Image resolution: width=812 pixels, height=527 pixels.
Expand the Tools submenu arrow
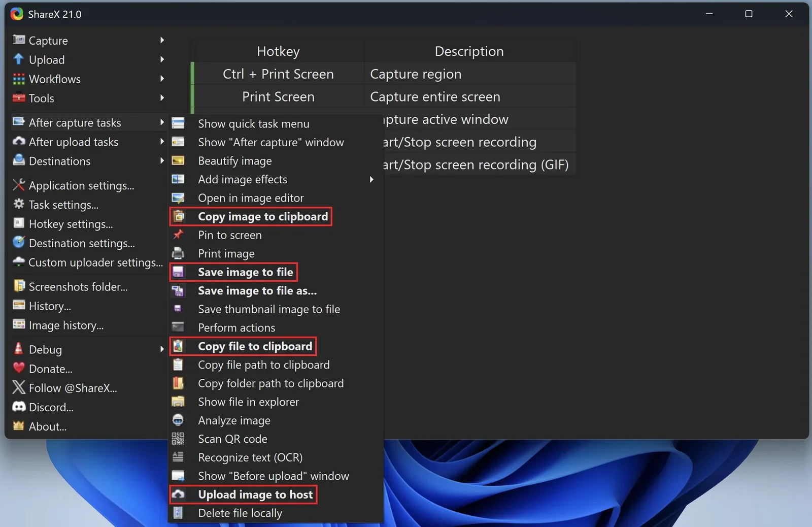tap(162, 97)
